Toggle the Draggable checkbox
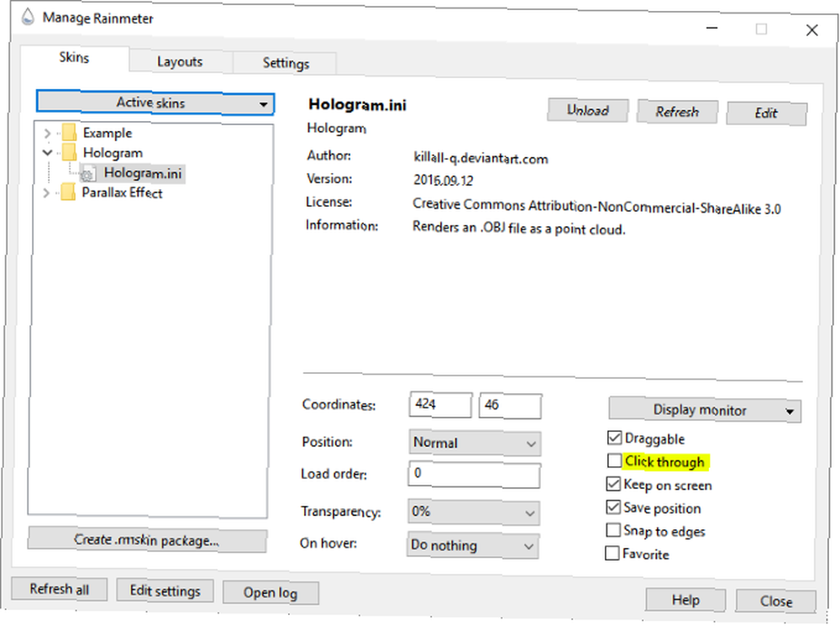840x626 pixels. pos(615,438)
